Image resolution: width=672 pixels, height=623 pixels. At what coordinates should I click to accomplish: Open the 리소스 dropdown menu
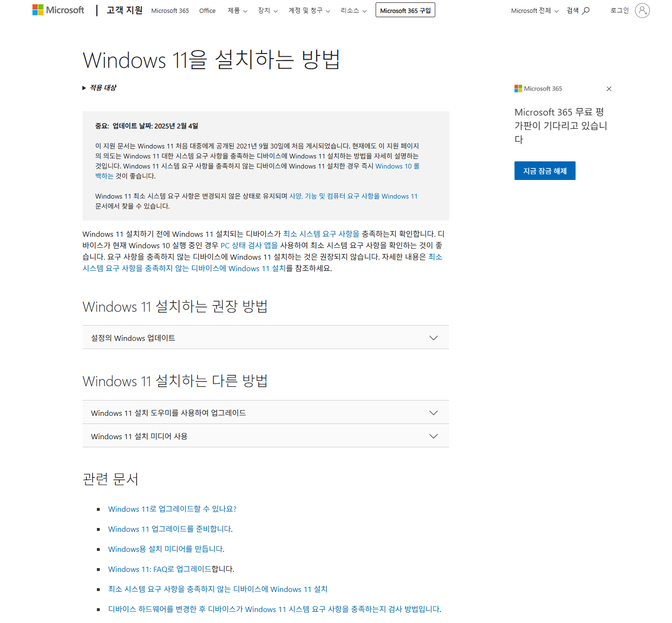point(353,11)
